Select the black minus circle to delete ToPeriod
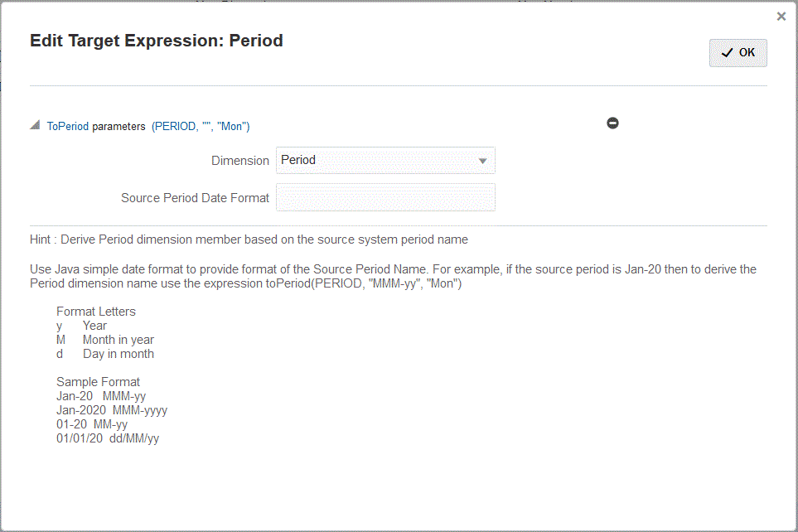798x532 pixels. coord(612,123)
